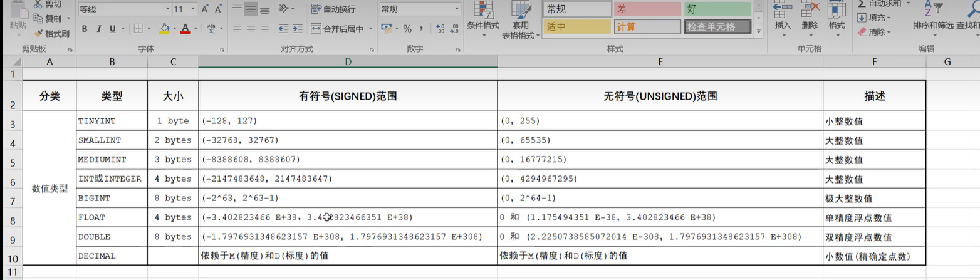The height and width of the screenshot is (280, 980).
Task: Increase decimal places icon
Action: (439, 29)
